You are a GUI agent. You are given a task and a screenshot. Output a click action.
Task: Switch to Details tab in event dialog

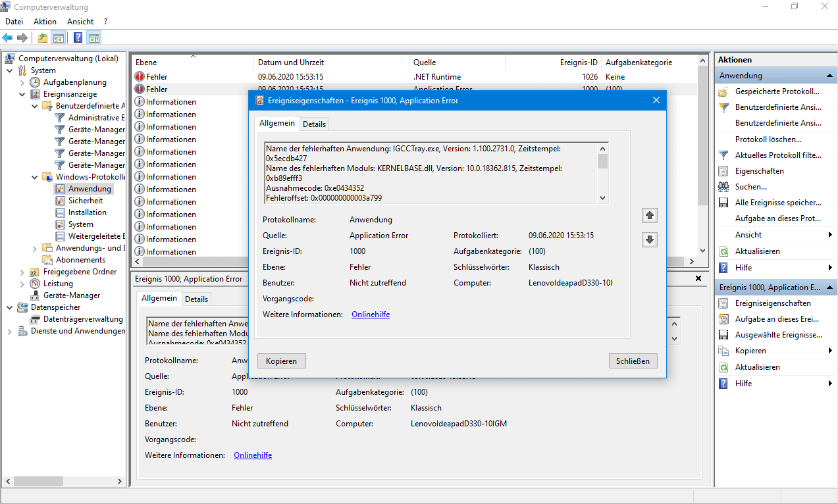[314, 124]
